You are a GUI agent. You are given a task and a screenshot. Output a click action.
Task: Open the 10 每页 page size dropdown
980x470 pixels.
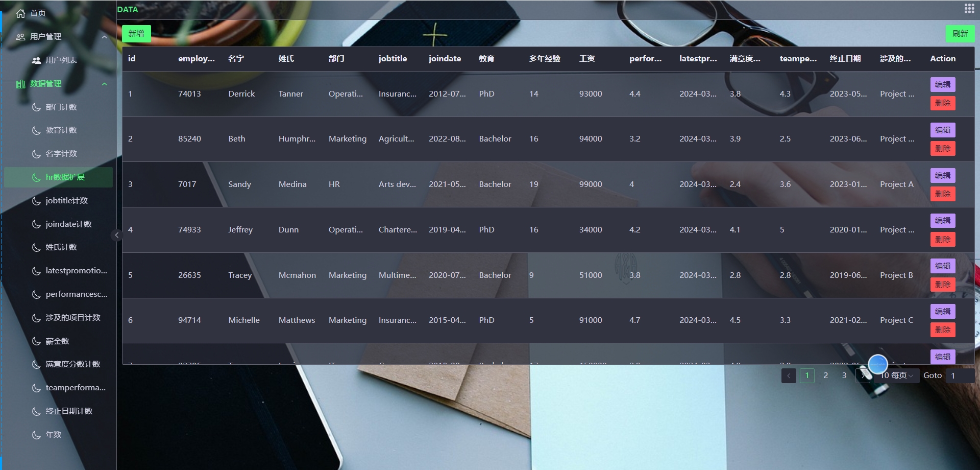896,375
